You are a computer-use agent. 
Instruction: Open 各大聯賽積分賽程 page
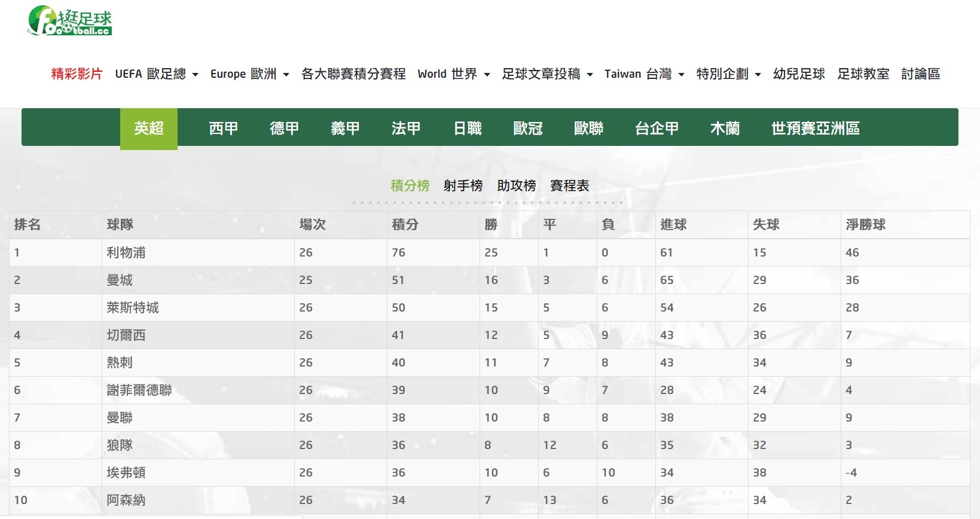(x=353, y=74)
